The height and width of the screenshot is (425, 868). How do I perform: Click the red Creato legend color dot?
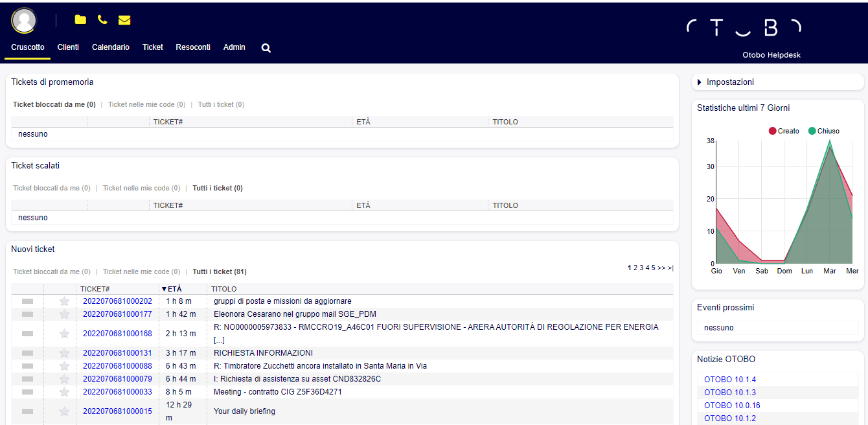tap(772, 131)
